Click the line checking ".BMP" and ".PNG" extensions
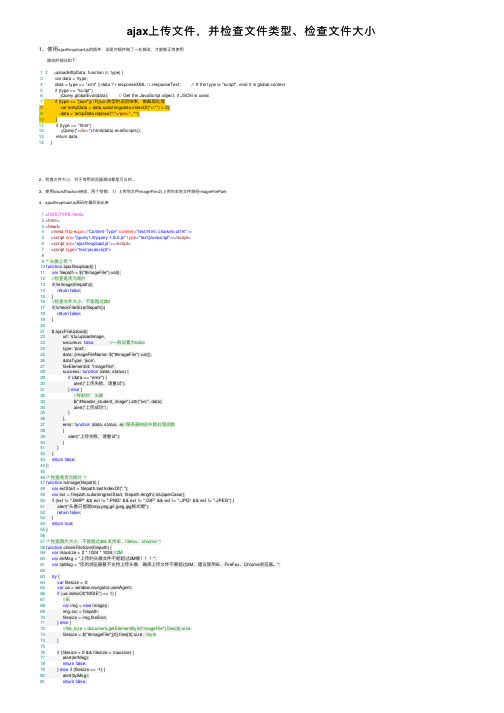Image resolution: width=504 pixels, height=713 pixels. point(143,500)
